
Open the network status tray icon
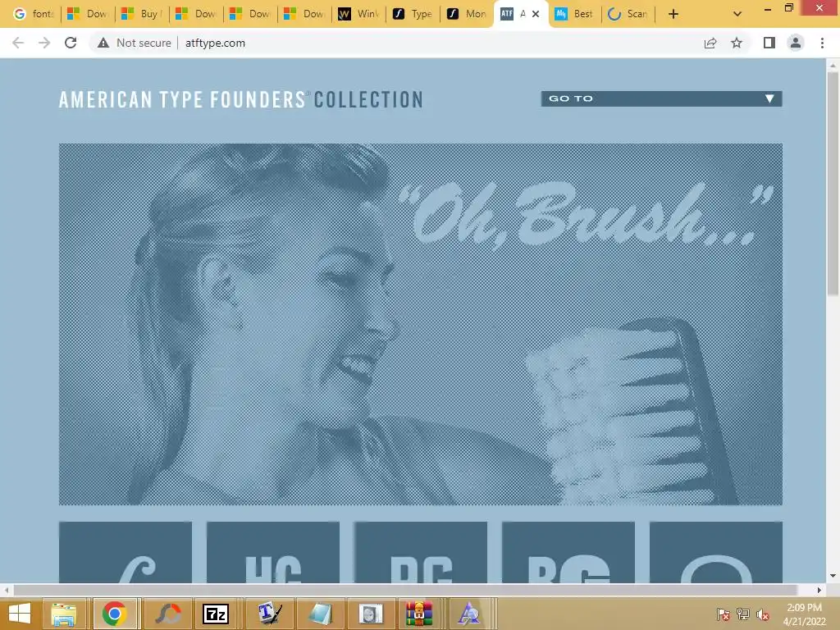click(743, 614)
